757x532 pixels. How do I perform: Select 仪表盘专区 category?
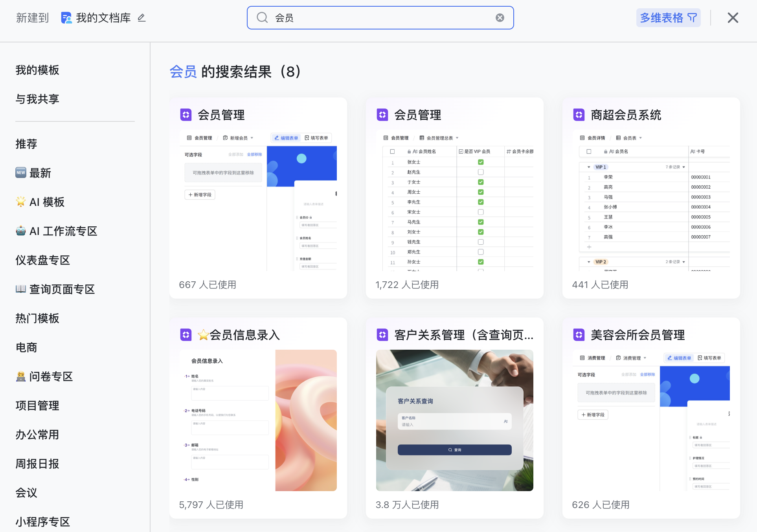(x=43, y=260)
